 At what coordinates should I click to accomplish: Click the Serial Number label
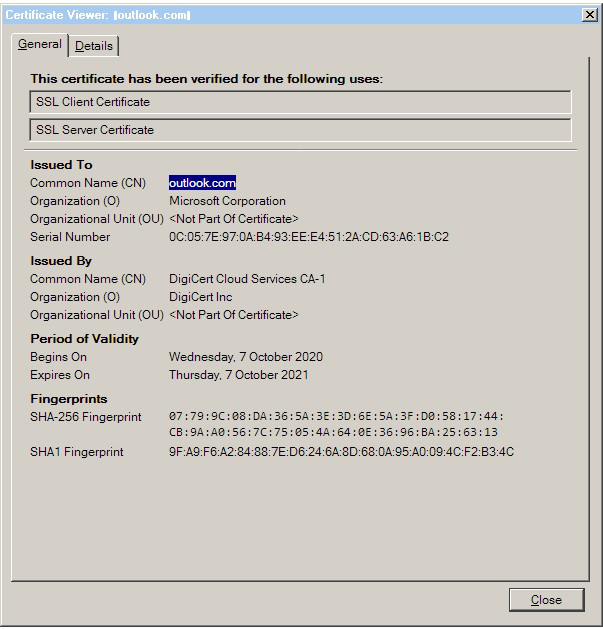coord(70,237)
